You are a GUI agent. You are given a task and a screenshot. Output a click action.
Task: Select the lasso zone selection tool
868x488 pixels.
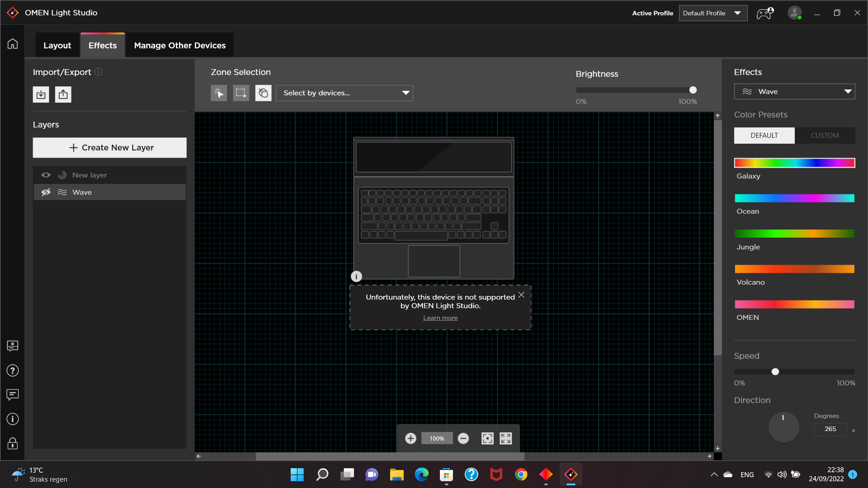click(x=263, y=93)
